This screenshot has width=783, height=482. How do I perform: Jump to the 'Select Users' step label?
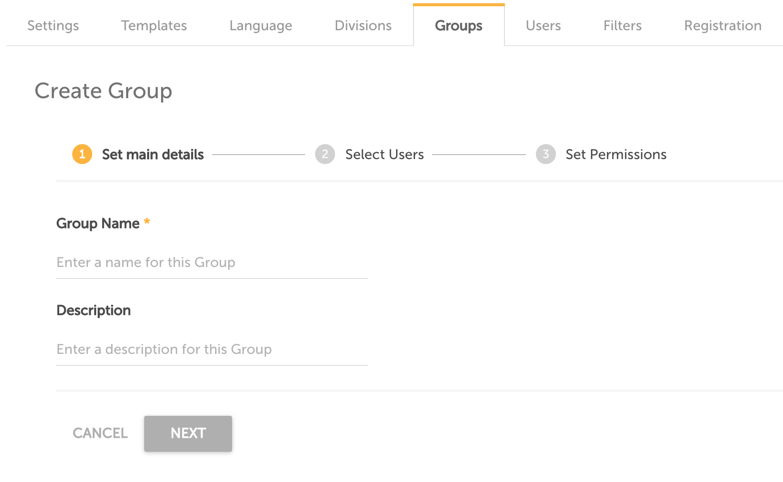(x=384, y=155)
